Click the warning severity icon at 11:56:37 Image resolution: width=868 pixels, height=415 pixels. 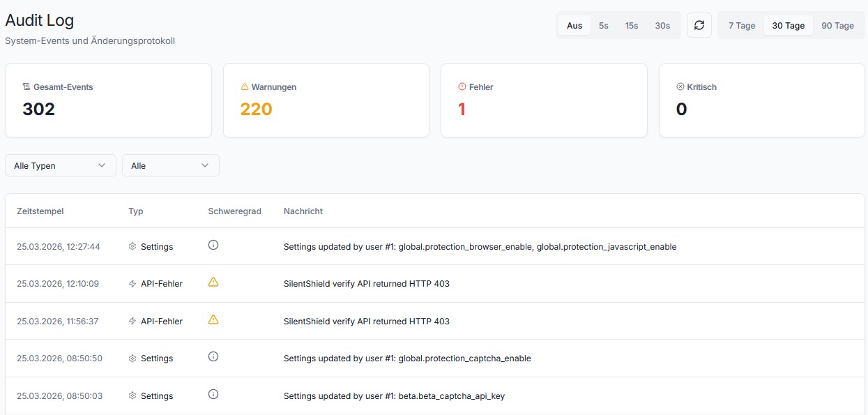(x=213, y=319)
